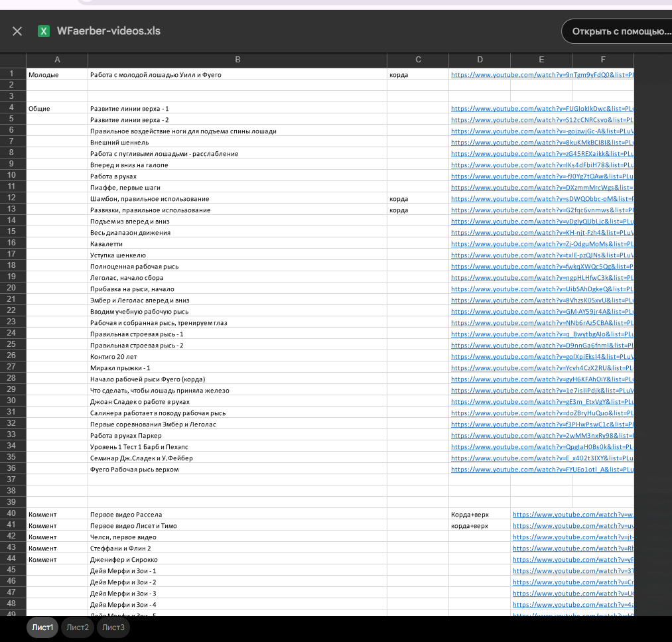Viewport: 672px width, 642px height.
Task: Click 'Правильная строевая рысь - 2' cell
Action: pyautogui.click(x=237, y=346)
